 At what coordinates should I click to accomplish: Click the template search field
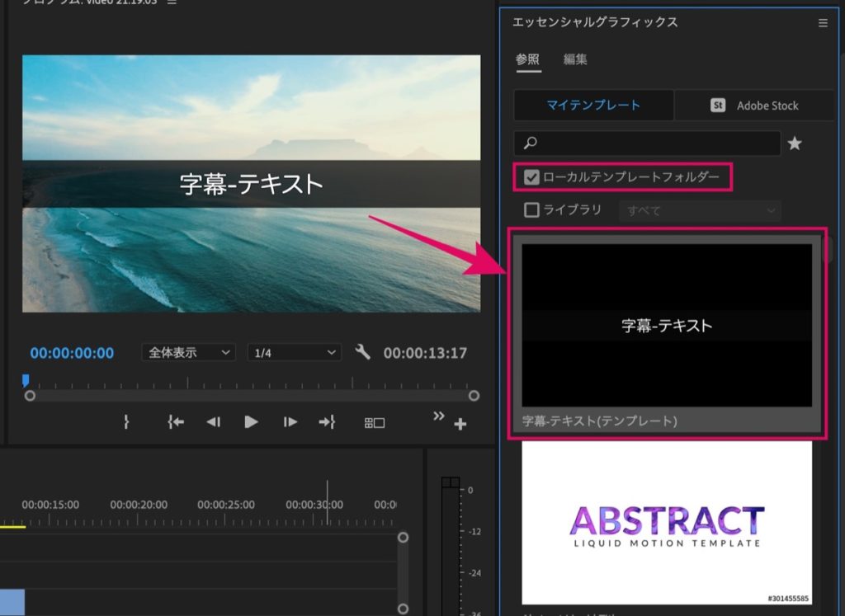(647, 143)
